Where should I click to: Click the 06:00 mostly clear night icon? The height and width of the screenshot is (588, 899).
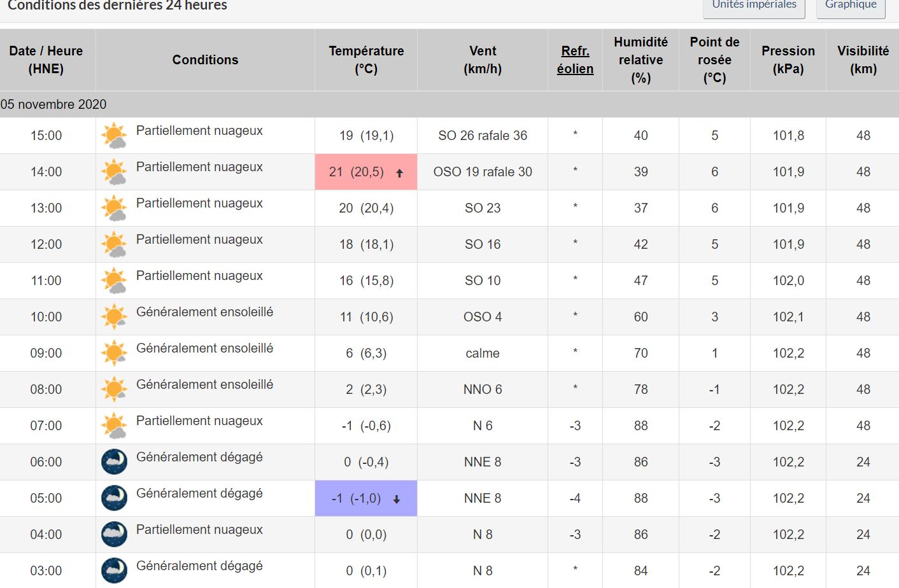(114, 462)
